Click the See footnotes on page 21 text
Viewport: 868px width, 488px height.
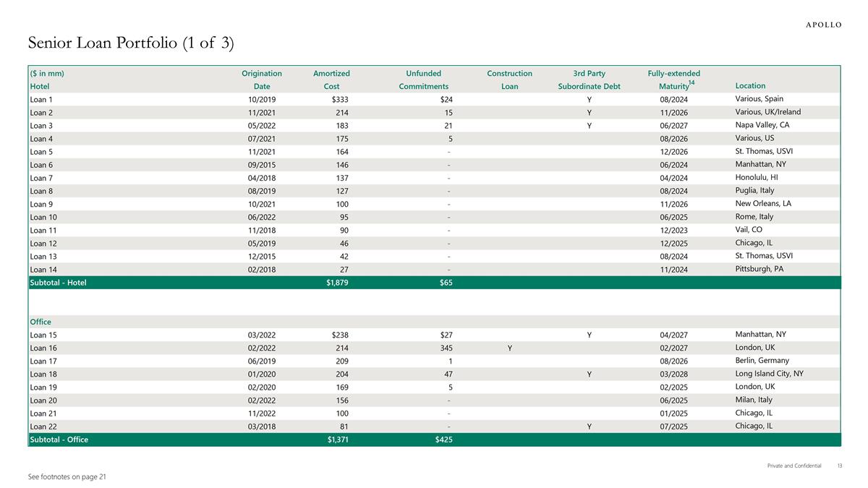point(67,477)
